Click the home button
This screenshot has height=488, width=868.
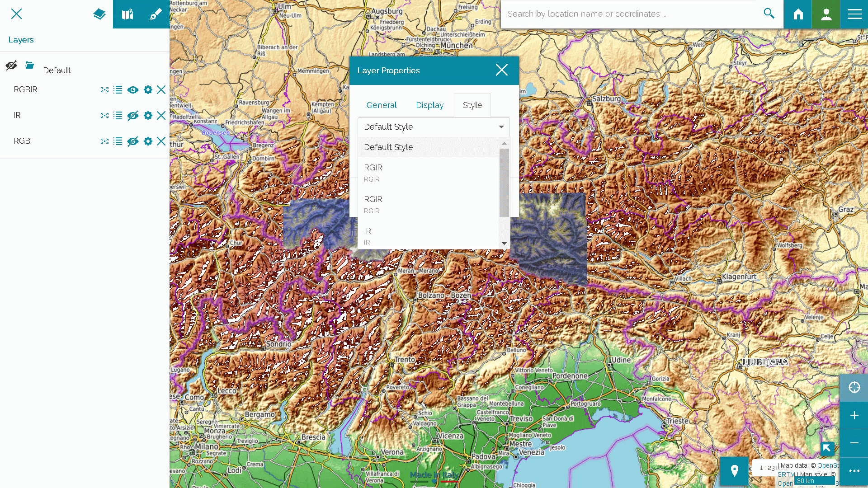click(x=798, y=14)
